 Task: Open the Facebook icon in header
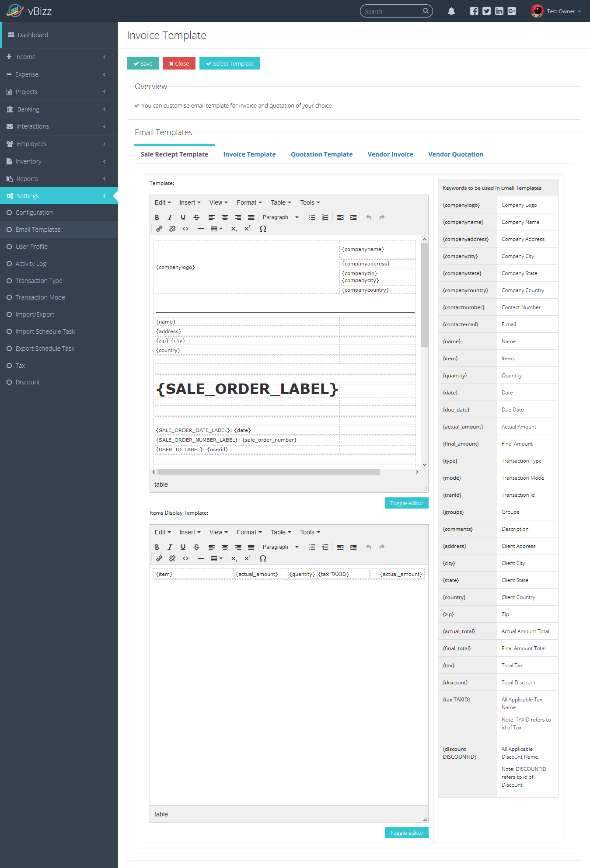(x=474, y=11)
